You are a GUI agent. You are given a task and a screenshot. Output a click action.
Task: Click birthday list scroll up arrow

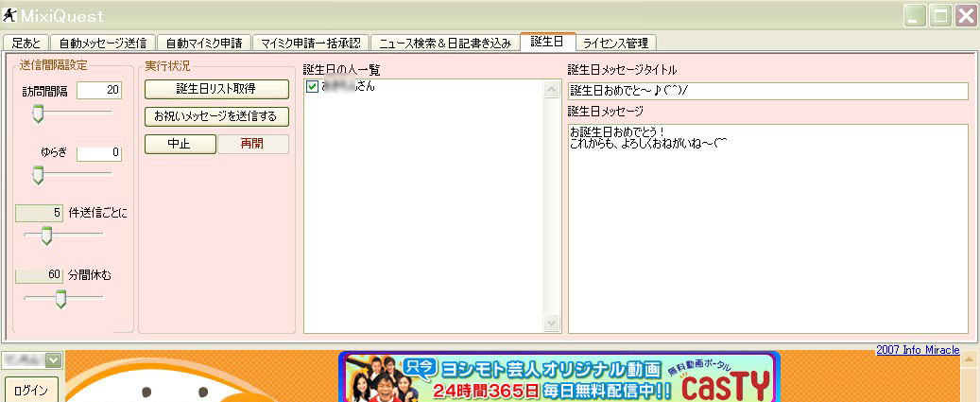tap(552, 90)
